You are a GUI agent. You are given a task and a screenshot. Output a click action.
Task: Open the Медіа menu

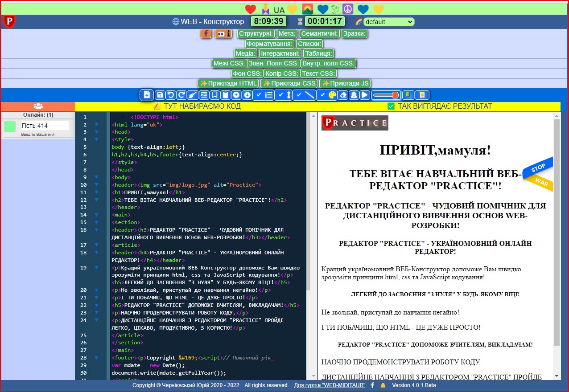point(246,53)
